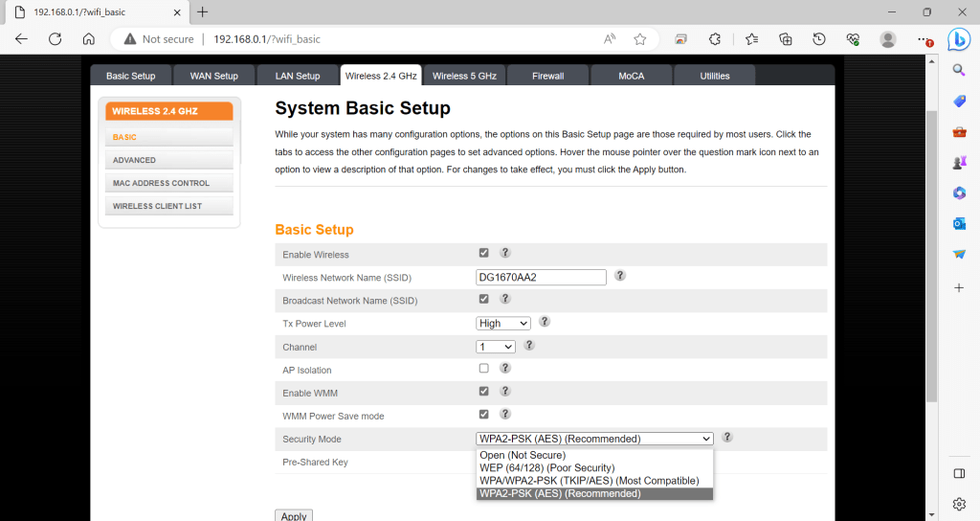Click help icon next to Security Mode
The width and height of the screenshot is (980, 521).
pos(727,438)
